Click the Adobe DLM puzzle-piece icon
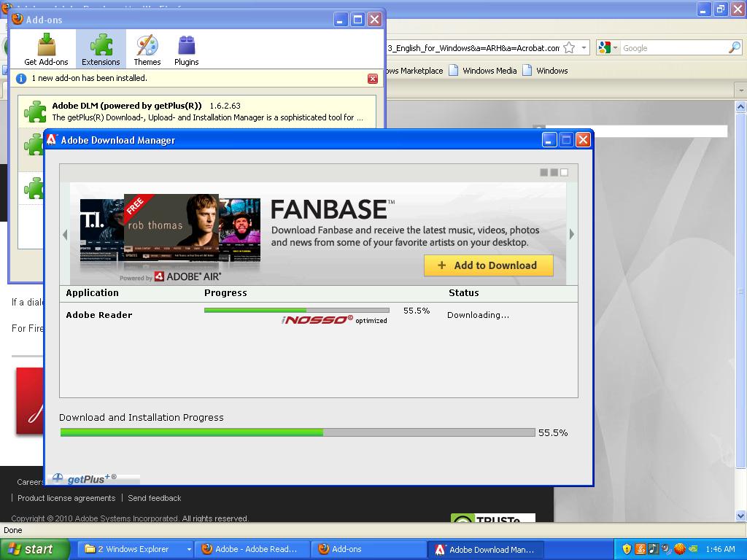This screenshot has width=747, height=560. tap(35, 112)
